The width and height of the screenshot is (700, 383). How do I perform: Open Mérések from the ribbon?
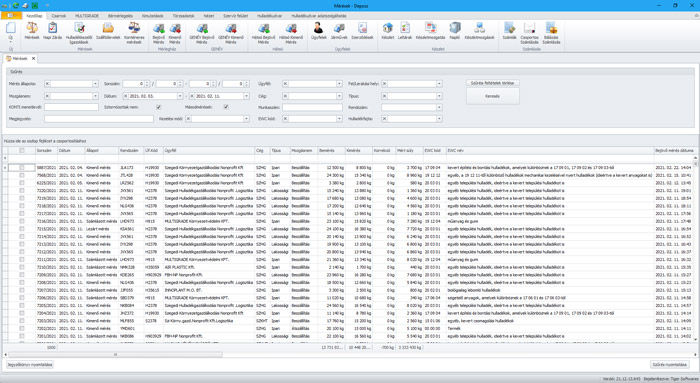32,31
